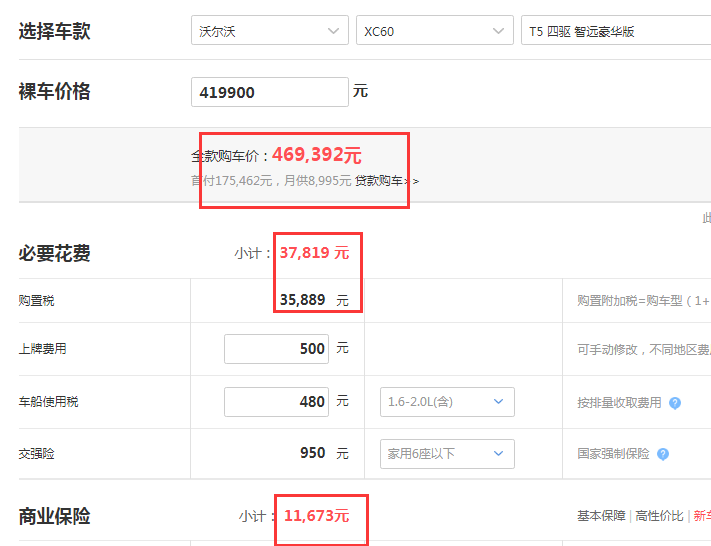Click the help icon next to 按排量收取费用

(675, 403)
